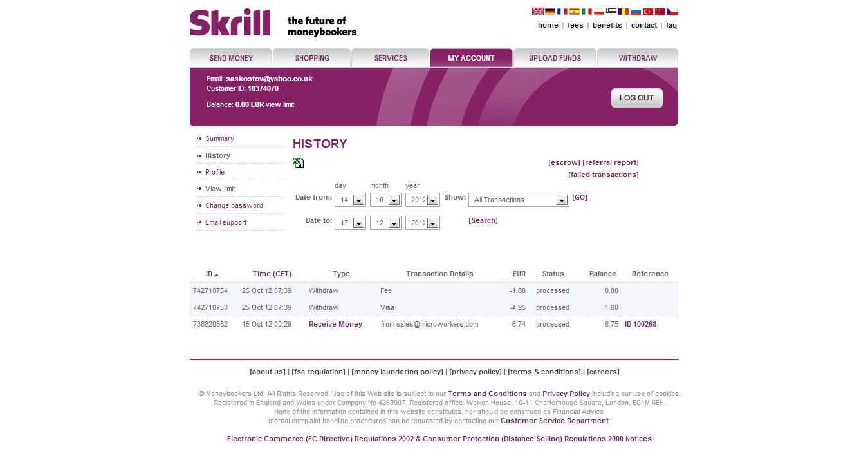
Task: Click the Skrill logo
Action: (230, 23)
